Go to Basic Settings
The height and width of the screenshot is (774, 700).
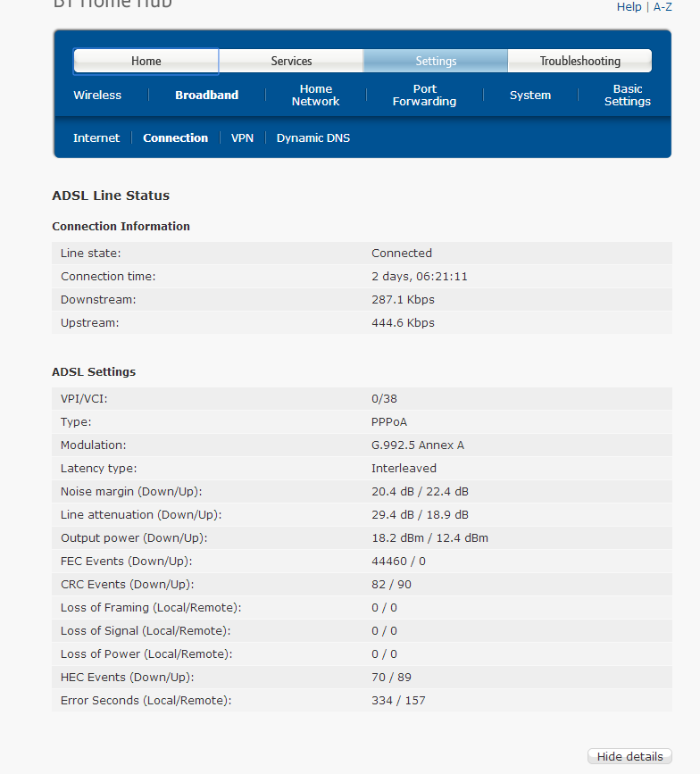(628, 96)
